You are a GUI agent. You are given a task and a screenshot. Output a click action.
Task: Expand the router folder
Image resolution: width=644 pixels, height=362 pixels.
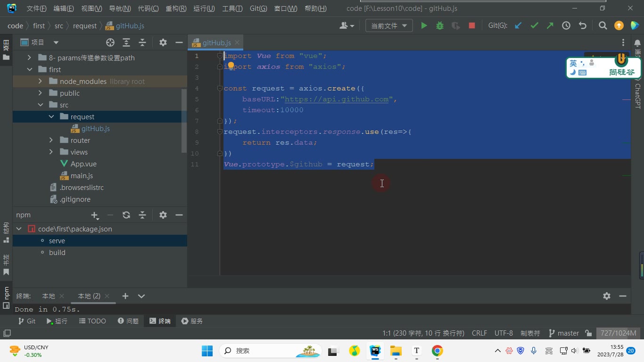pyautogui.click(x=51, y=140)
